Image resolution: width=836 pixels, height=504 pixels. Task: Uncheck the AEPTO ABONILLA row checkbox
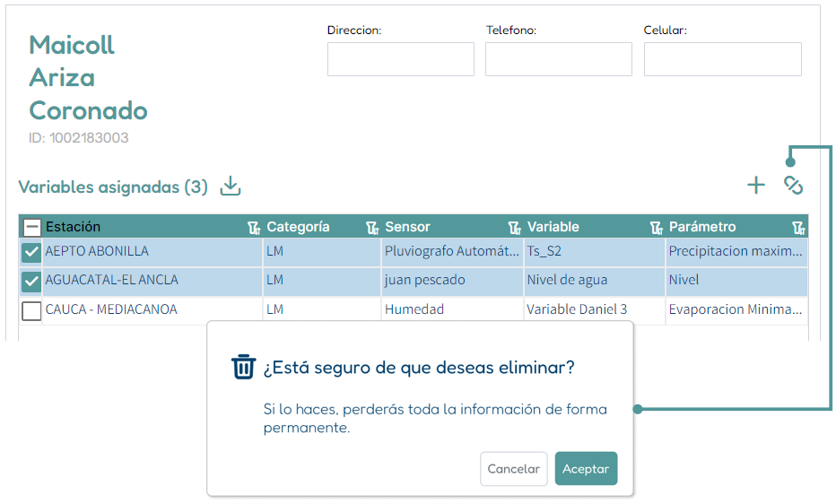point(31,252)
